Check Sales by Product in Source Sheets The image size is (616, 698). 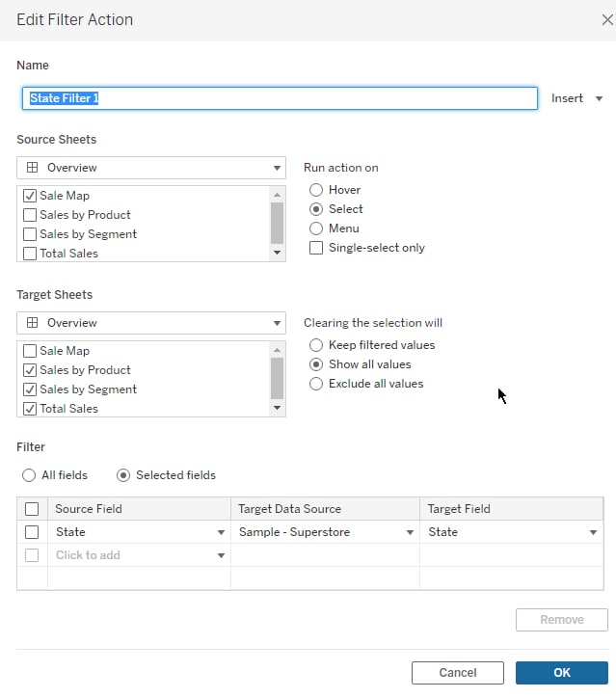pos(30,215)
